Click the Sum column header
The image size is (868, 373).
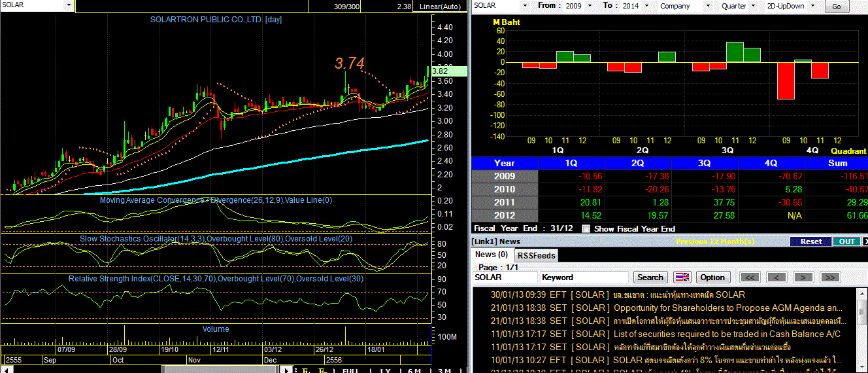point(837,163)
